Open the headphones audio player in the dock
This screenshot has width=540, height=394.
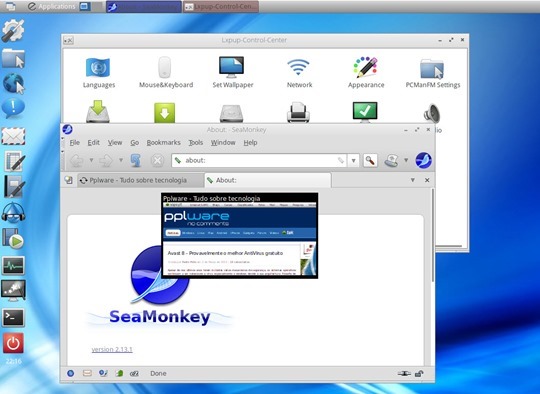coord(13,212)
